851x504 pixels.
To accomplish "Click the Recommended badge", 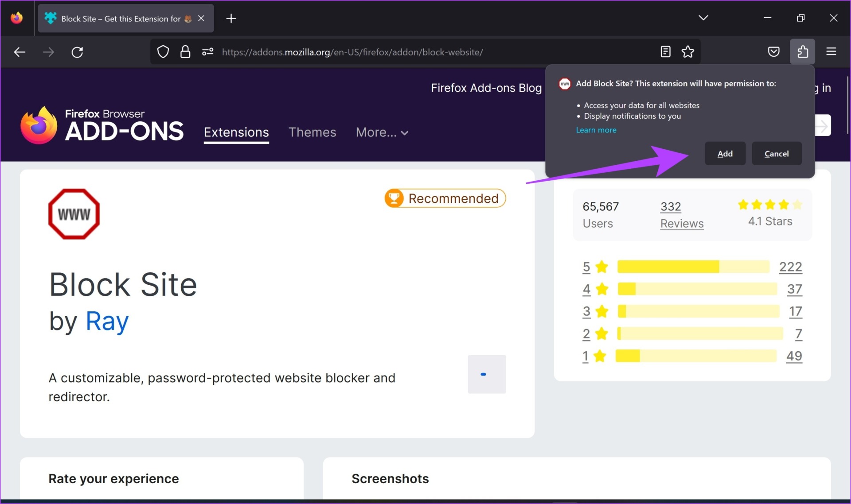I will pyautogui.click(x=445, y=198).
